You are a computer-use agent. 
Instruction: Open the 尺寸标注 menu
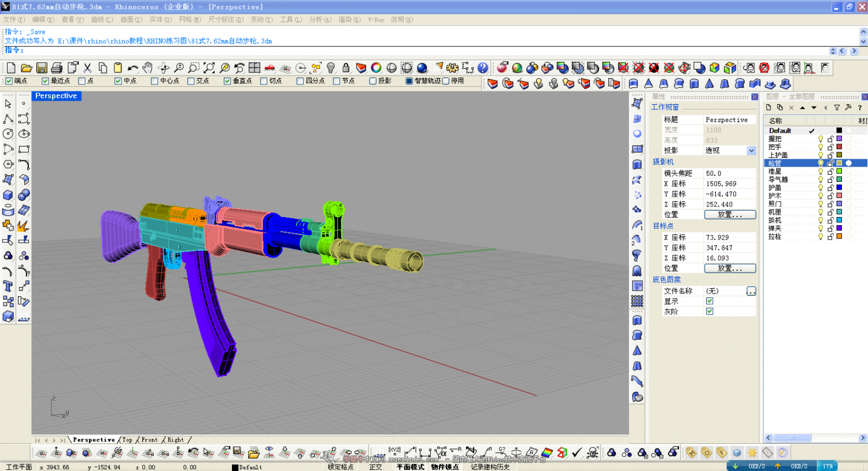pyautogui.click(x=226, y=20)
